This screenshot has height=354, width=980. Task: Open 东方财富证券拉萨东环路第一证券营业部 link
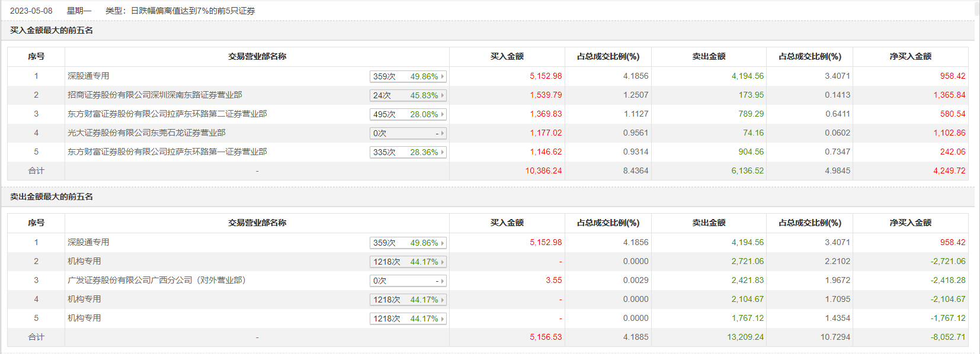coord(167,152)
